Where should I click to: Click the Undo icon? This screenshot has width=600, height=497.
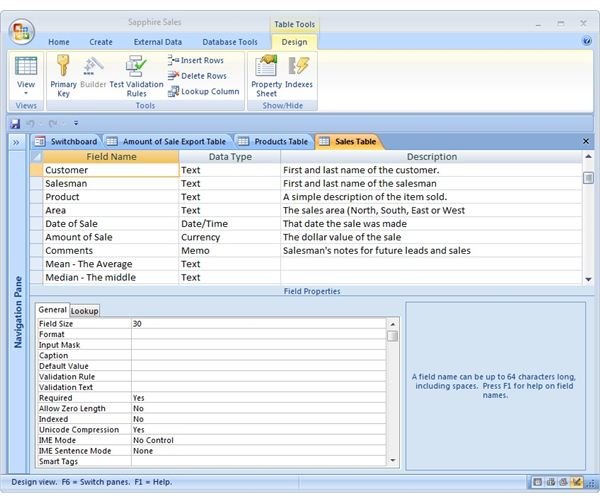point(30,124)
